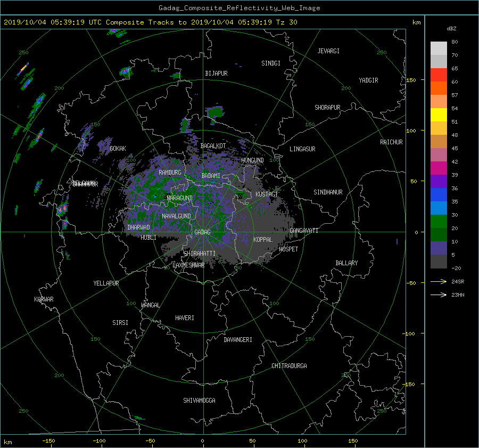The height and width of the screenshot is (448, 479).
Task: Select the dark gray 5 to -20 swatch
Action: (439, 261)
